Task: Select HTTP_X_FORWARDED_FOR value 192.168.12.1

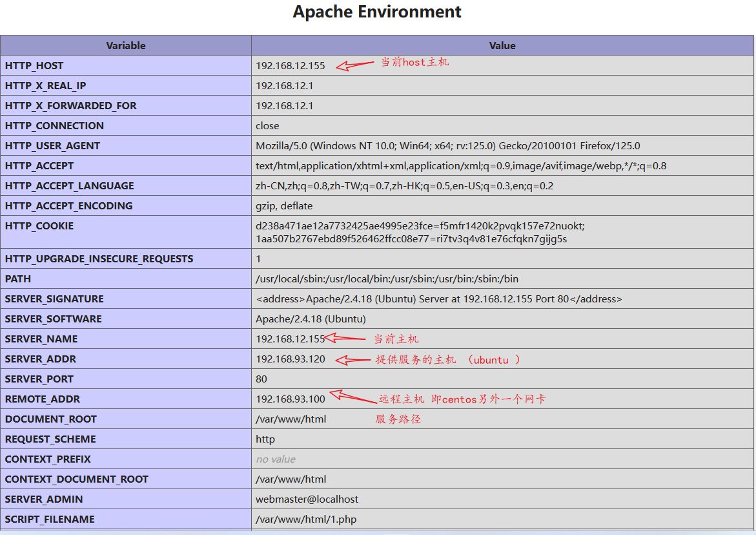Action: click(285, 106)
